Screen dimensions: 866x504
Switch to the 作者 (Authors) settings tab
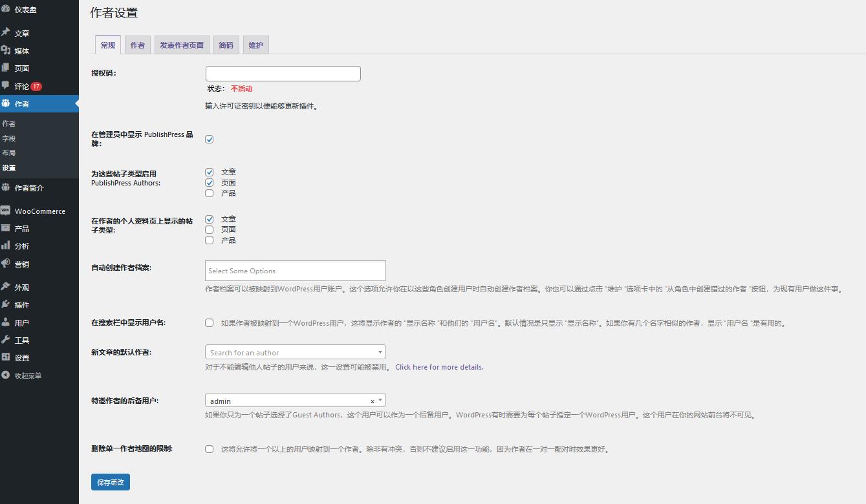(x=137, y=45)
